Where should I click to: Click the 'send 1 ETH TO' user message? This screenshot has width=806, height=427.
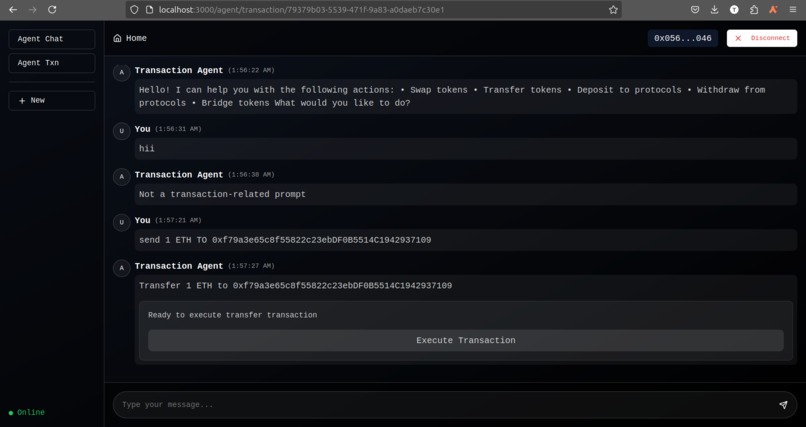tap(466, 240)
